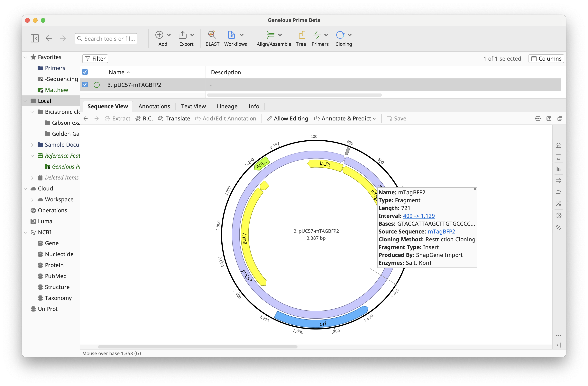Click the statistics percent icon

pos(558,227)
